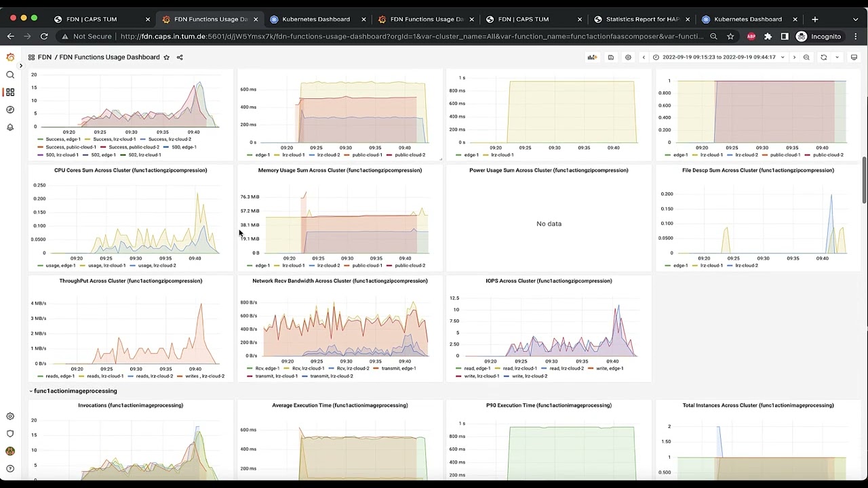Open Grafana home via the logo icon

10,58
